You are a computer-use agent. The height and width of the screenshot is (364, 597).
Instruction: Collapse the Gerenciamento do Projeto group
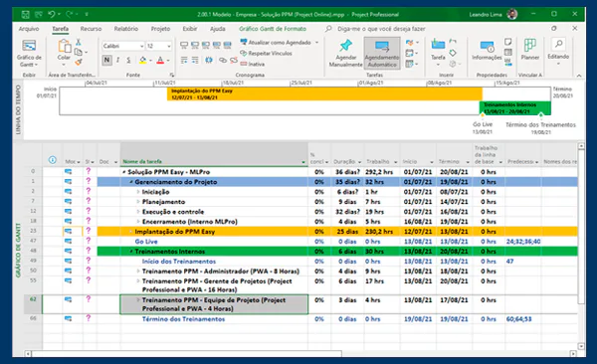[131, 182]
